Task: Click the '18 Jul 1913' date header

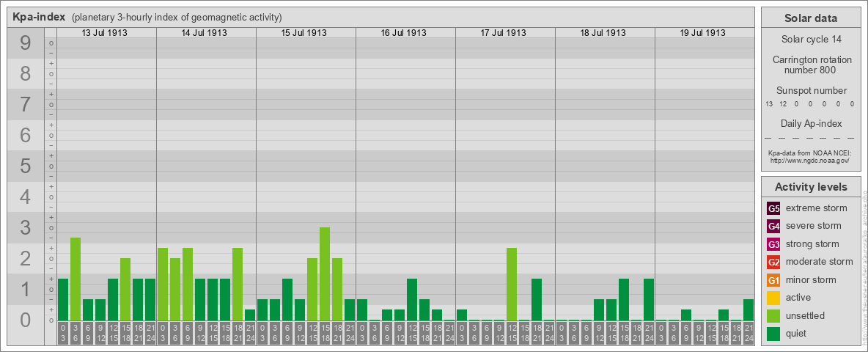Action: coord(603,33)
